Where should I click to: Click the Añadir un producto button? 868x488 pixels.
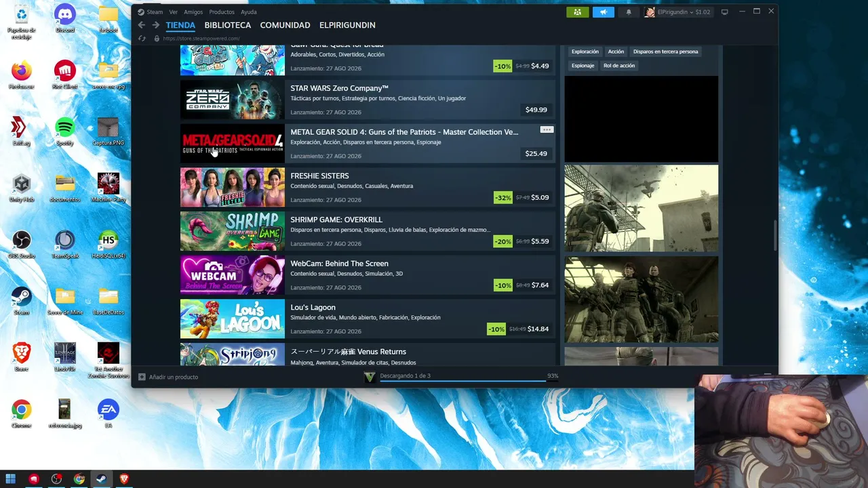(168, 377)
